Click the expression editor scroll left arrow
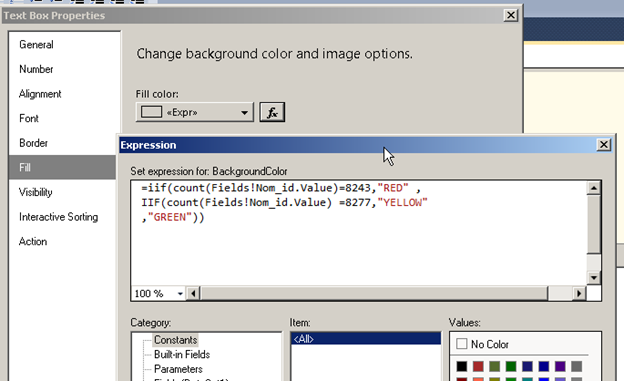The width and height of the screenshot is (624, 381). (193, 293)
